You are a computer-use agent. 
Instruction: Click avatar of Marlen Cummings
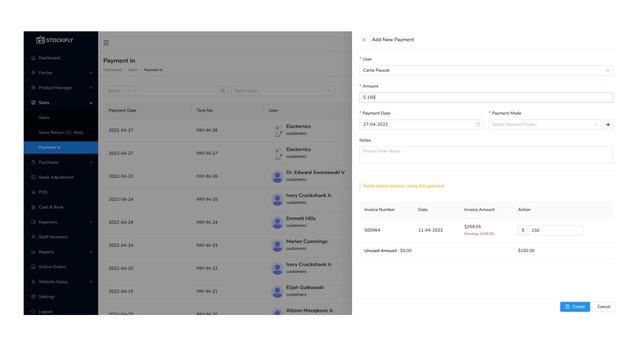coord(277,245)
